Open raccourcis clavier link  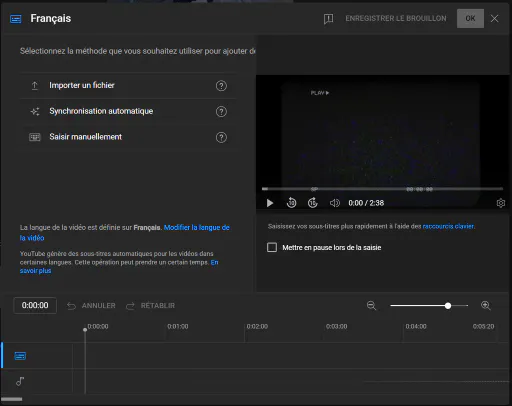tap(448, 226)
